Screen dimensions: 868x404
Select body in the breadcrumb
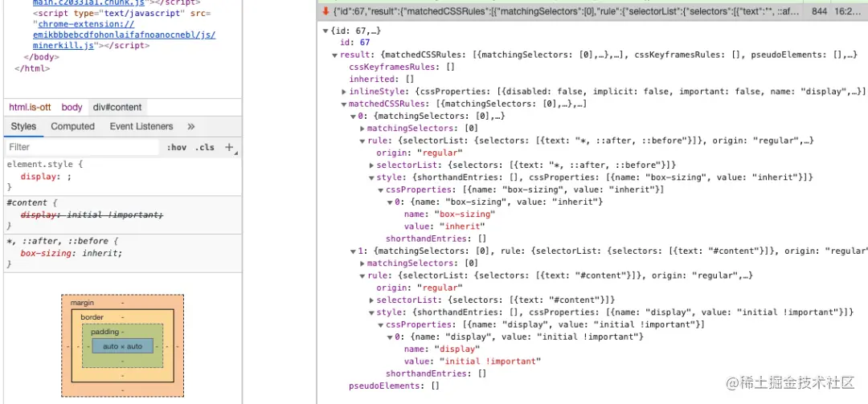72,108
